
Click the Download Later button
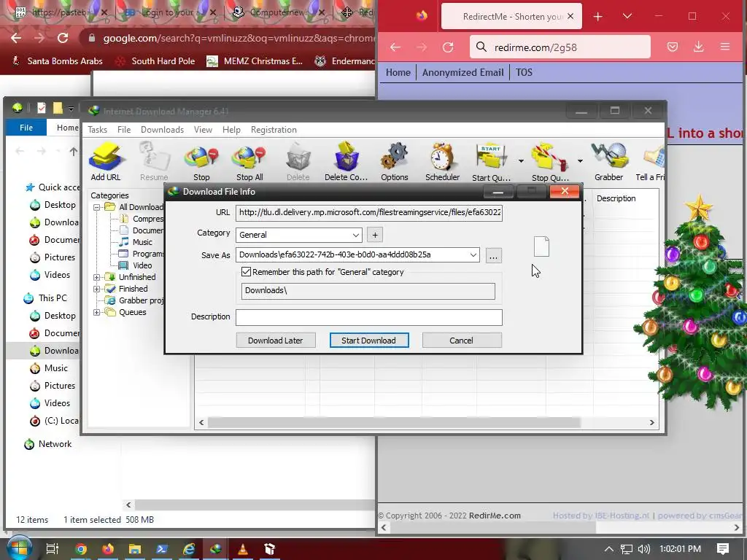pos(275,341)
